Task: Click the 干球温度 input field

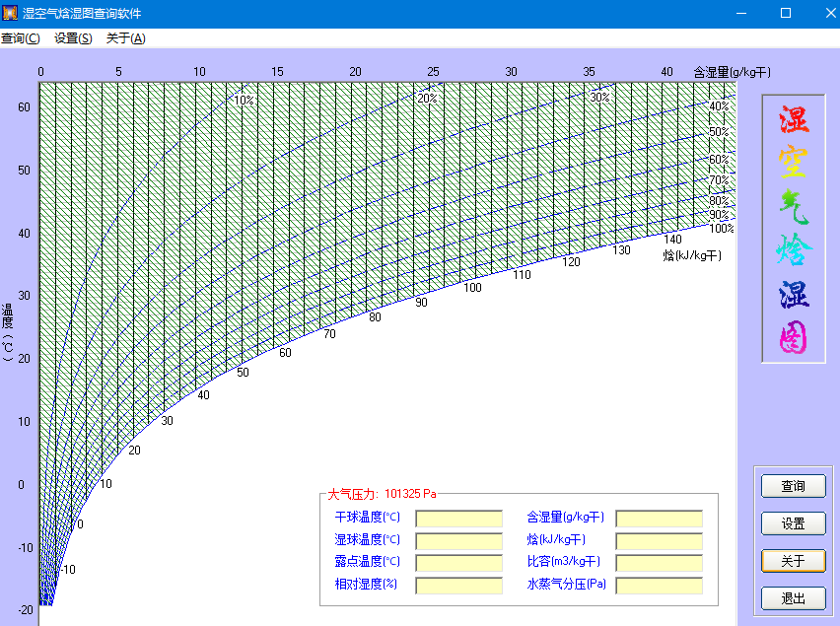Action: pos(458,519)
